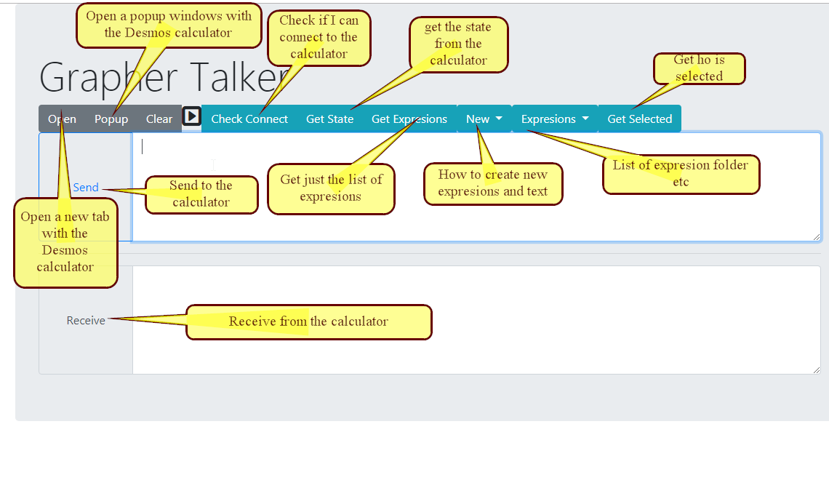The height and width of the screenshot is (504, 829).
Task: Open the New dropdown menu
Action: pyautogui.click(x=484, y=119)
